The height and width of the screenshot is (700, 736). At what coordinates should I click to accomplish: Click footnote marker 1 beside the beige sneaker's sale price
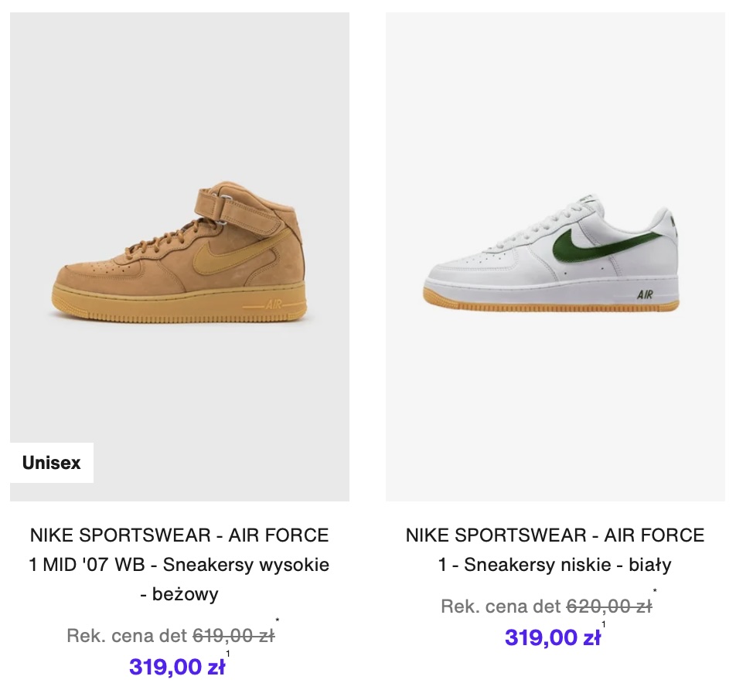(x=227, y=654)
